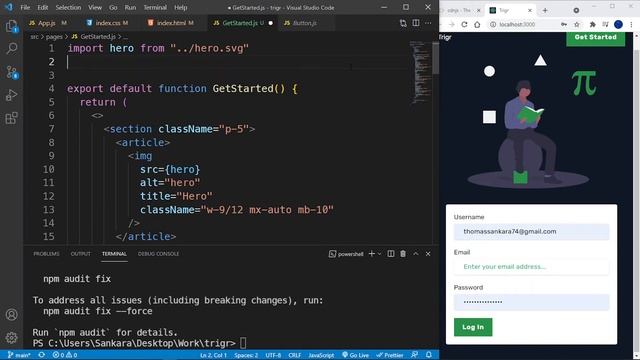Click the main branch indicator in status bar
Screen dimensions: 640x360
pyautogui.click(x=19, y=355)
